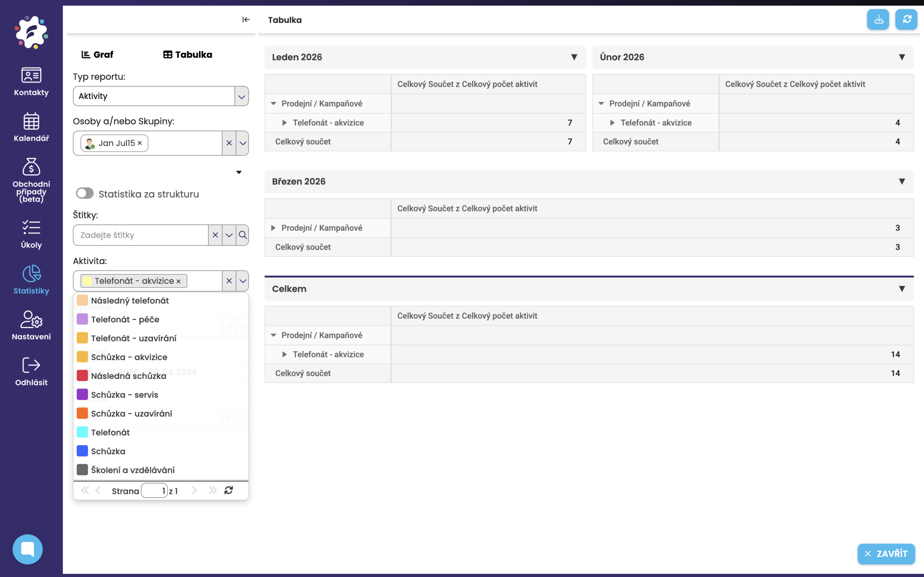This screenshot has height=577, width=924.
Task: Download the table with the export icon
Action: 878,19
